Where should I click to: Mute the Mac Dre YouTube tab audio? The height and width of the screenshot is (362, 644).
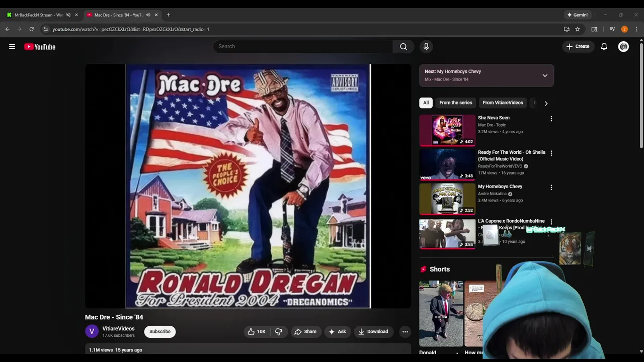(148, 15)
